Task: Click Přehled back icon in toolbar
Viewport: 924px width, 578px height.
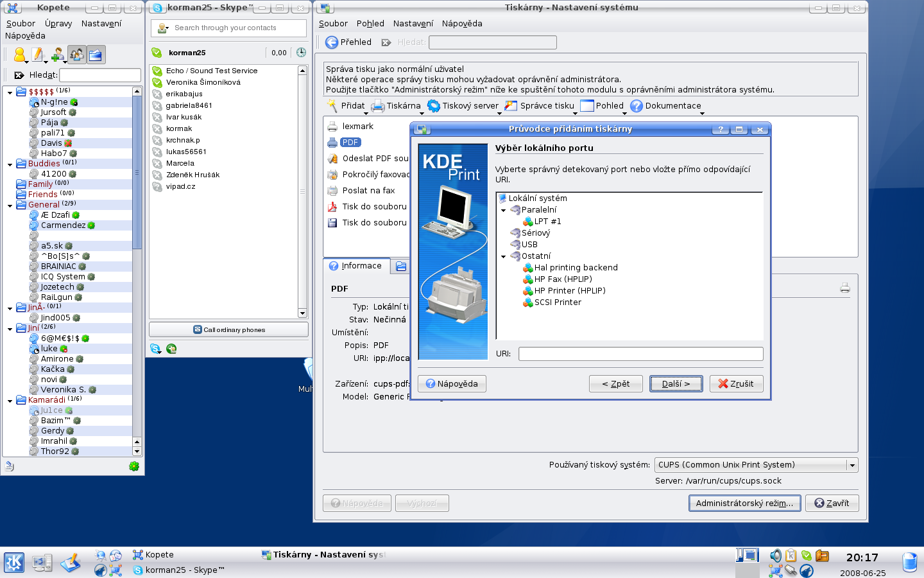Action: pyautogui.click(x=332, y=42)
